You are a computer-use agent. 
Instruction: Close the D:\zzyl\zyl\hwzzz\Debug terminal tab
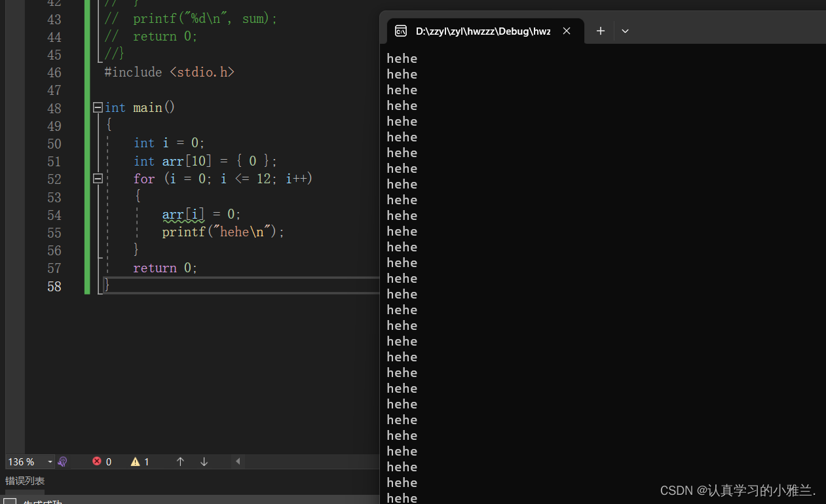tap(567, 31)
